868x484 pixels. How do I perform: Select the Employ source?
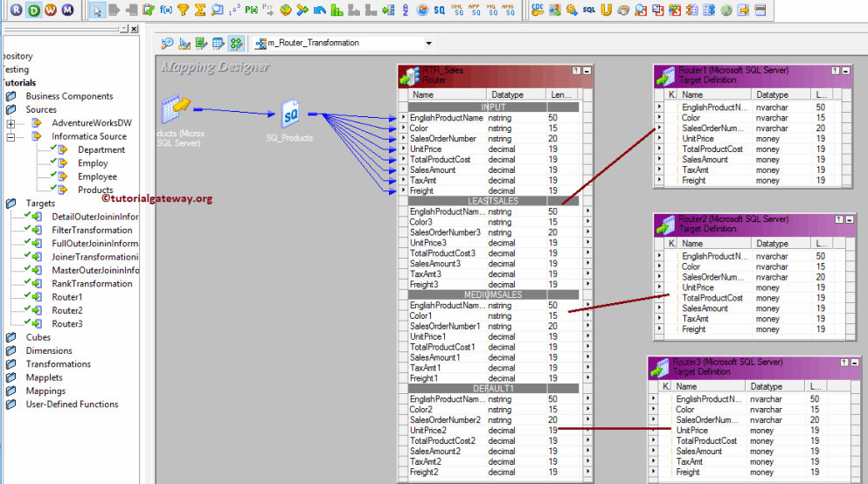click(x=93, y=163)
